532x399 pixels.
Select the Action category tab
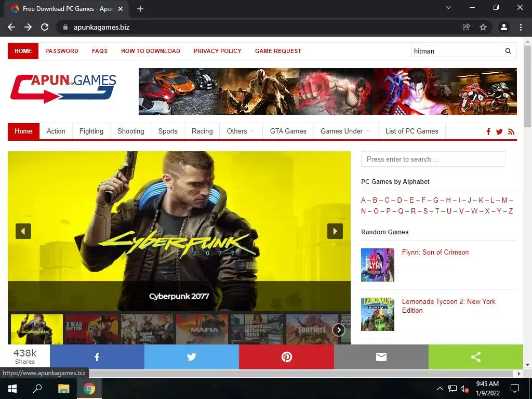pyautogui.click(x=56, y=131)
